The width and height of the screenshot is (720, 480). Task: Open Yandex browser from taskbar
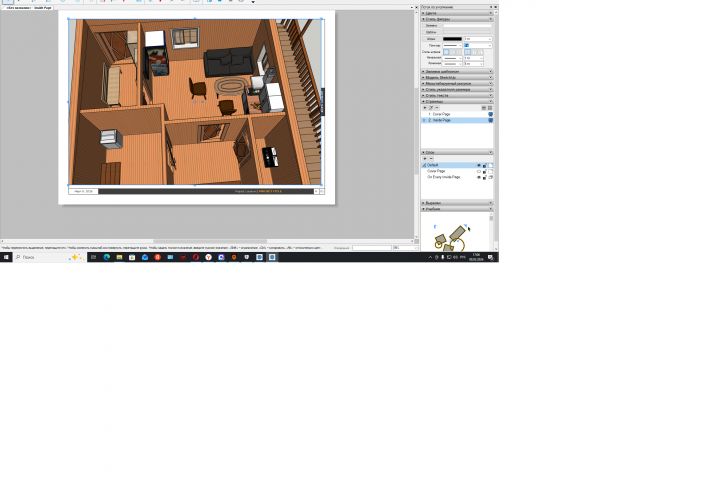click(x=208, y=257)
